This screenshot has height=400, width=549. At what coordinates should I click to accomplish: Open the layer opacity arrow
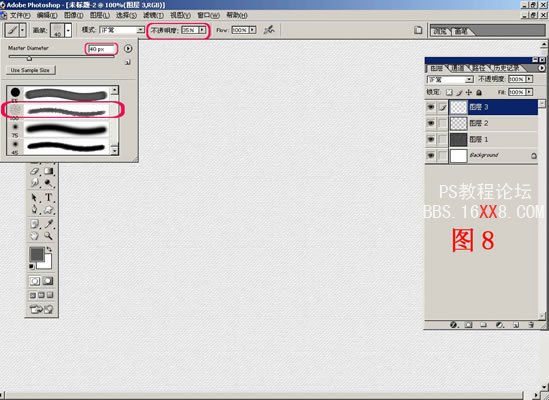pos(529,79)
